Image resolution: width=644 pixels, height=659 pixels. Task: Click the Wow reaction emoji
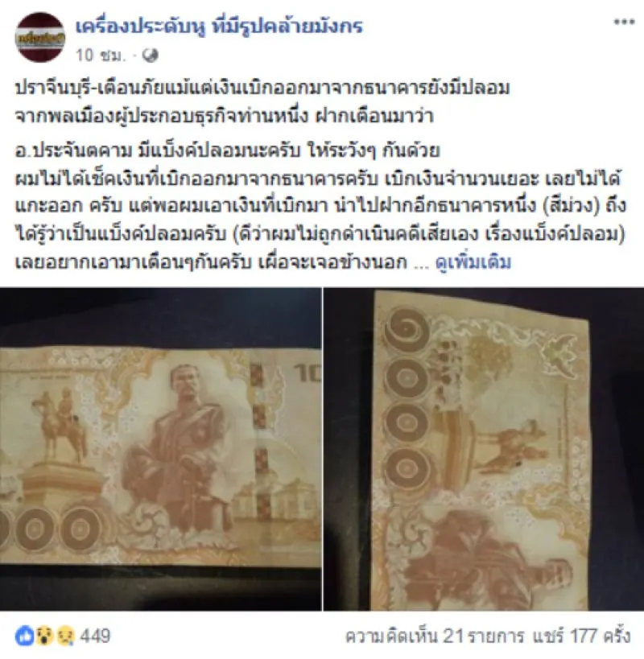tap(44, 636)
